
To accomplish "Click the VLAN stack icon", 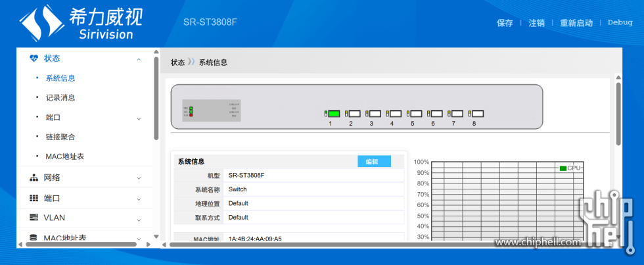I will 34,218.
